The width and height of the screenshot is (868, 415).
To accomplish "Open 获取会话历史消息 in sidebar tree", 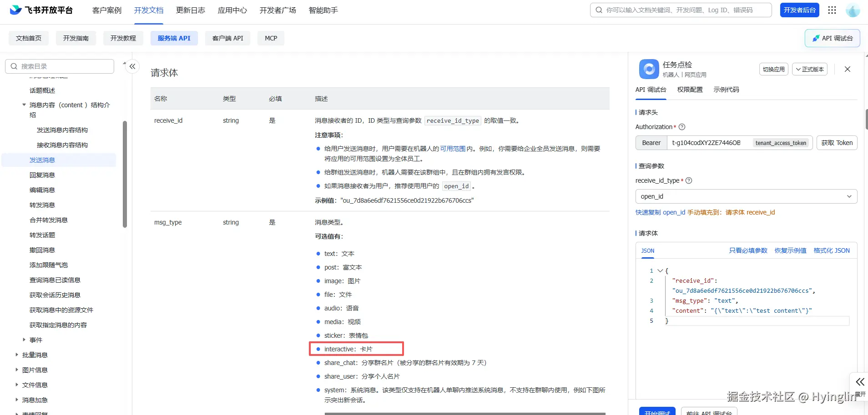I will pyautogui.click(x=55, y=295).
